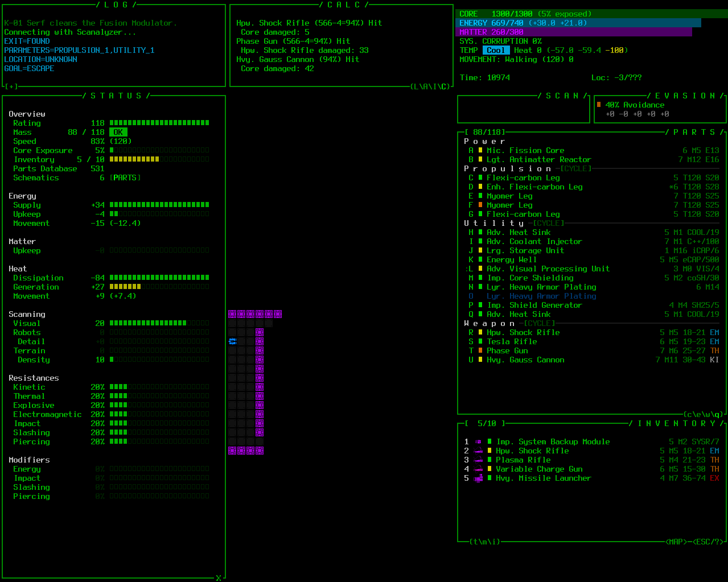
Task: Click inventory slot 2 Hpw. Shock Rifle icon
Action: tap(479, 451)
